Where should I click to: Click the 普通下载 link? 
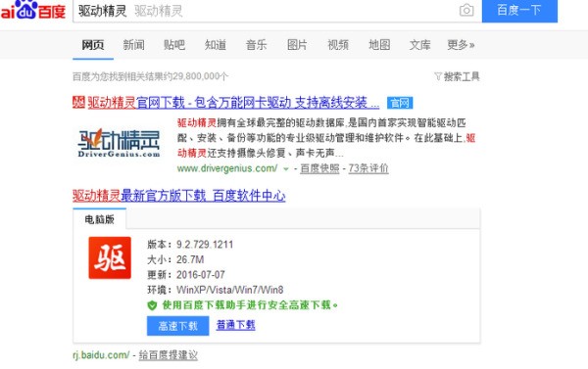coord(235,325)
